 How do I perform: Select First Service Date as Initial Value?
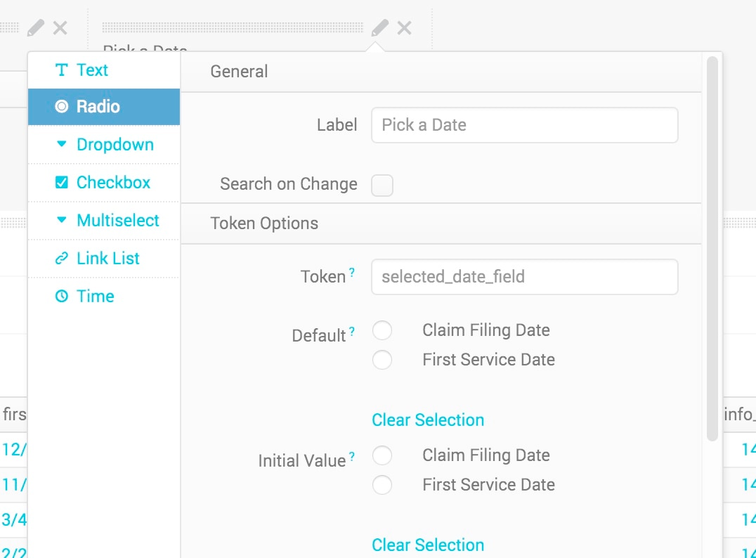tap(382, 485)
